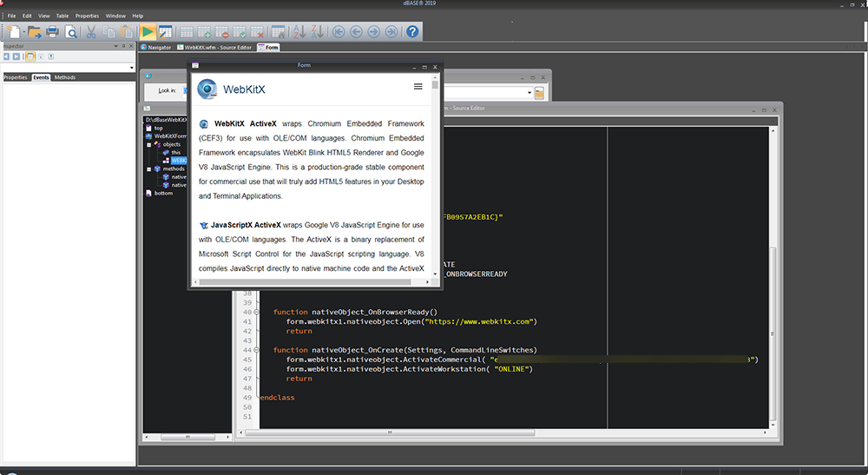
Task: Collapse the objects tree node
Action: pos(149,144)
